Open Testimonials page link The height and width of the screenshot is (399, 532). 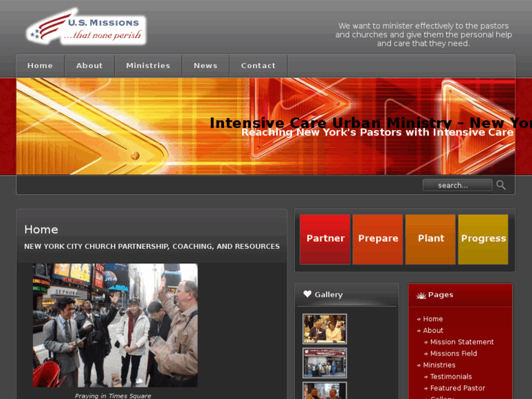(x=451, y=376)
